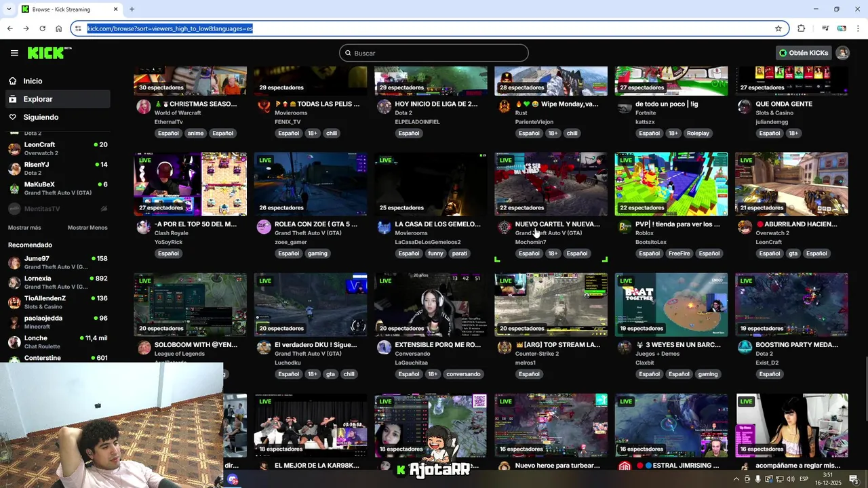The height and width of the screenshot is (488, 868).
Task: Click the MentitasTV offline channel
Action: pos(58,209)
